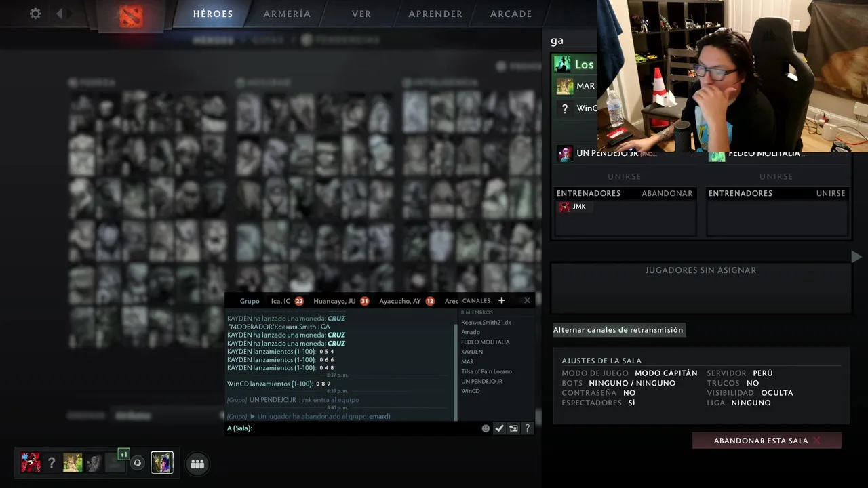
Task: Click JUGADORES SIN ASIGNAR panel
Action: [701, 288]
